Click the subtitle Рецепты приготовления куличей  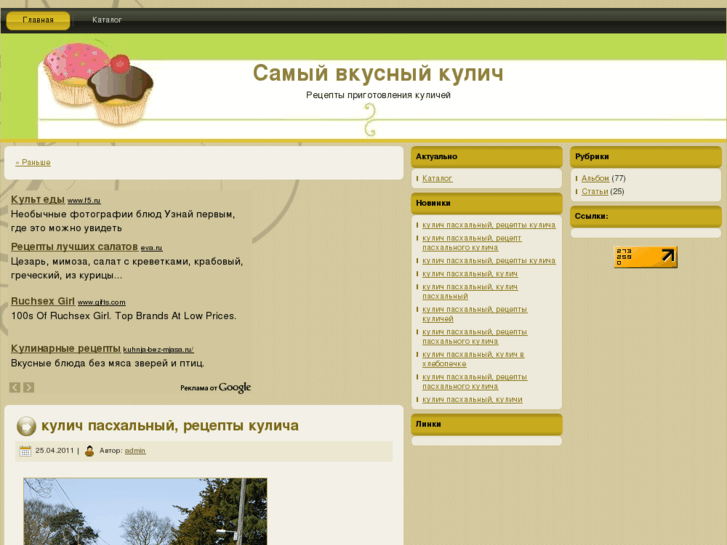(378, 95)
